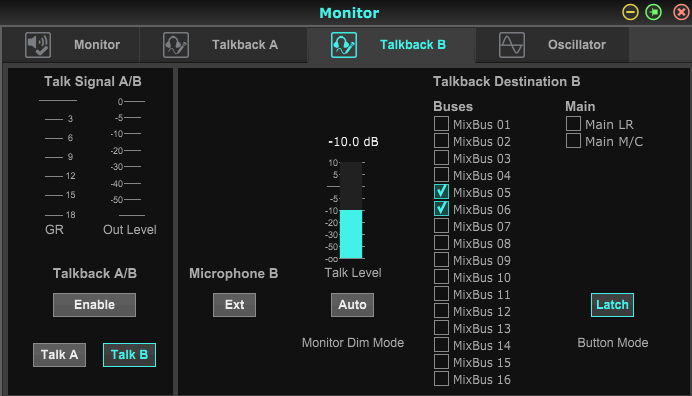Select the Talkback B tab
The width and height of the screenshot is (692, 396).
tap(391, 45)
